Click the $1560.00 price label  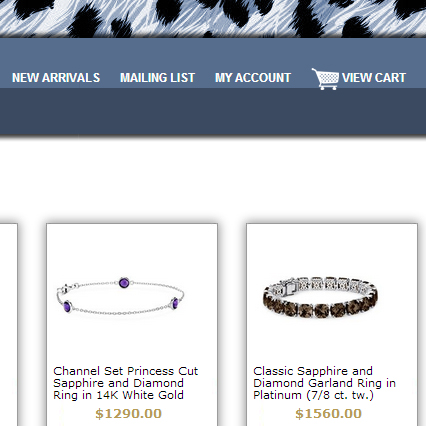tap(329, 414)
